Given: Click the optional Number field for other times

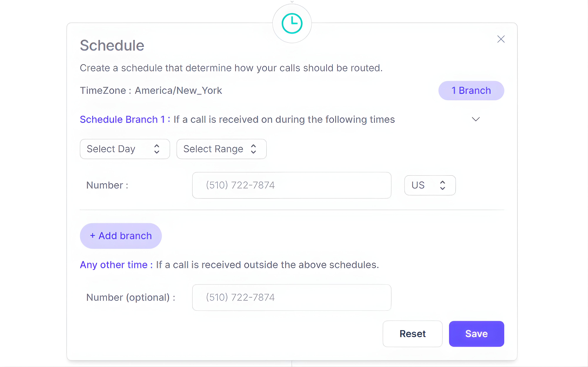Looking at the screenshot, I should [292, 297].
